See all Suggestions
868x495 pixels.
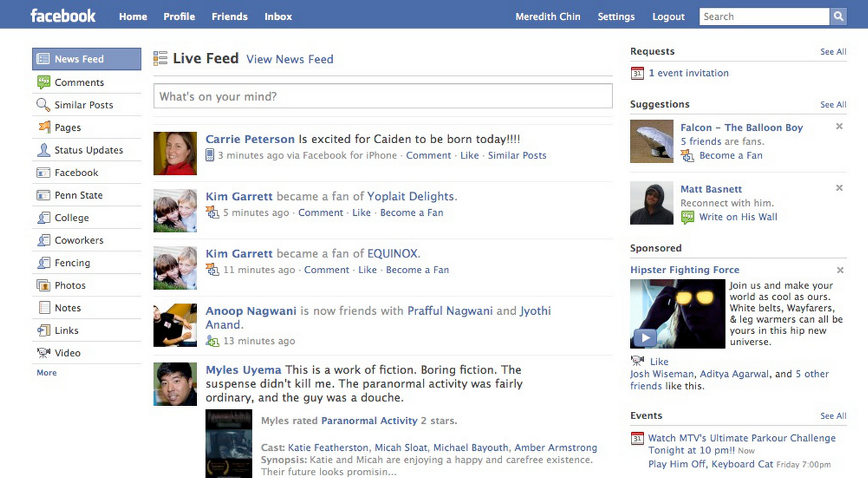click(x=833, y=104)
